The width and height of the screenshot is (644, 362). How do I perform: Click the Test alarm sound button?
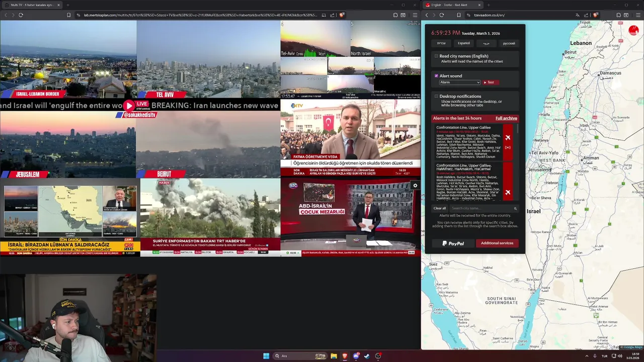tap(491, 82)
